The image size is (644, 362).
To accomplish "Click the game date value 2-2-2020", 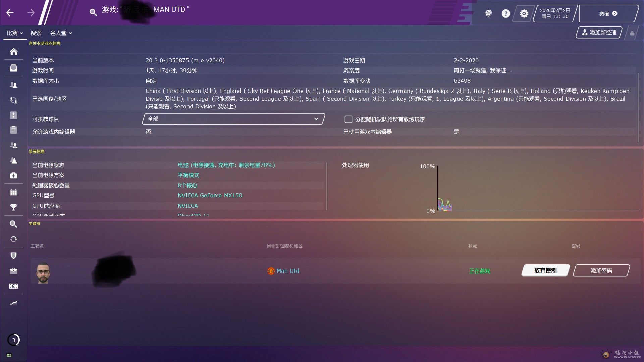I will [x=466, y=60].
